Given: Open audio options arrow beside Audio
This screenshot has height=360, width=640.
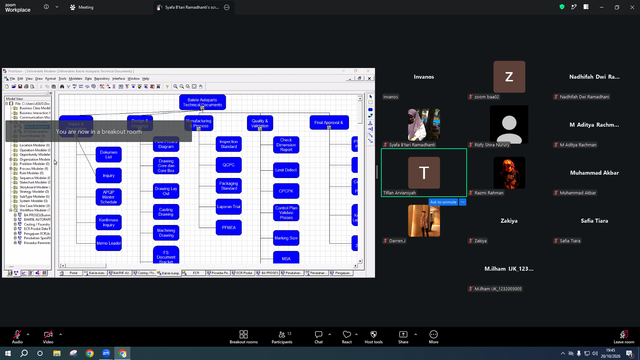Looking at the screenshot, I should pos(28,334).
